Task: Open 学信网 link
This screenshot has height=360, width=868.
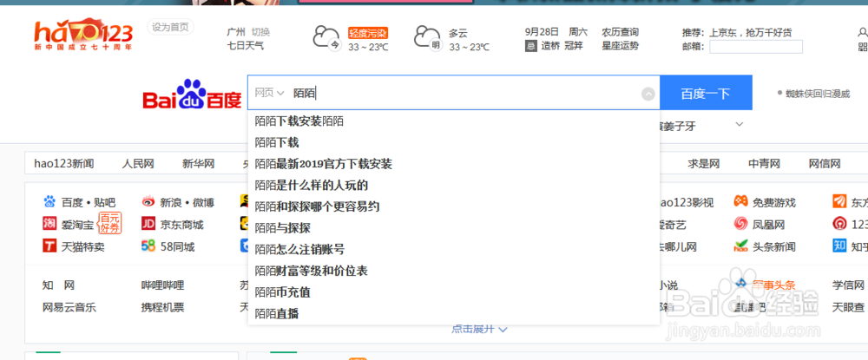Action: coord(848,285)
